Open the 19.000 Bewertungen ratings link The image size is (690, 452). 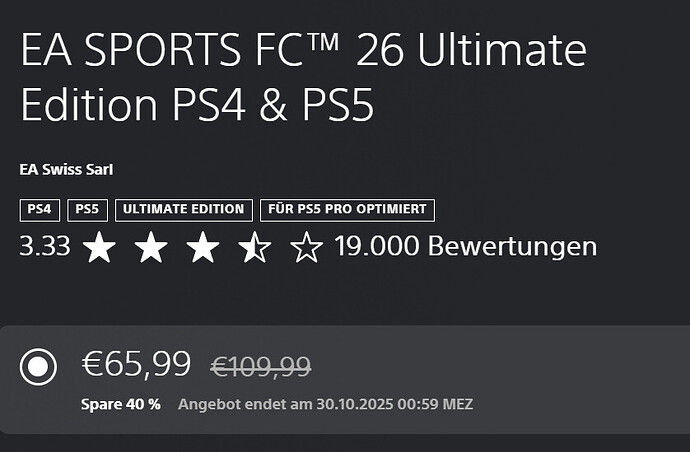click(465, 246)
